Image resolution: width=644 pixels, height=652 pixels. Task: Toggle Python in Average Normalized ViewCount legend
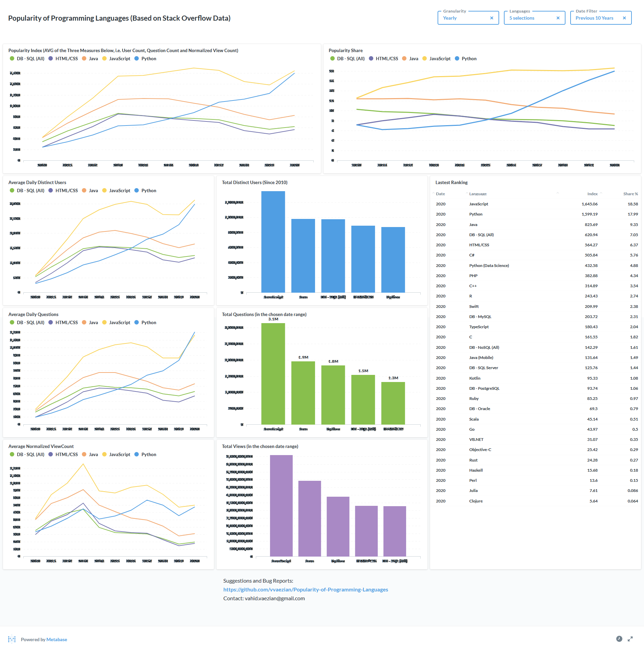(145, 454)
